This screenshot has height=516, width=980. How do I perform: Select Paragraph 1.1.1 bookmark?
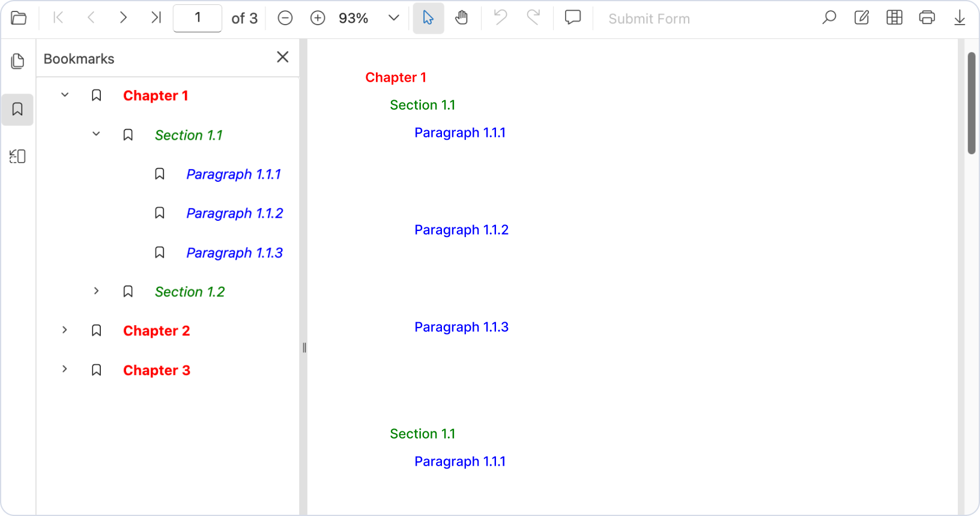pyautogui.click(x=234, y=174)
